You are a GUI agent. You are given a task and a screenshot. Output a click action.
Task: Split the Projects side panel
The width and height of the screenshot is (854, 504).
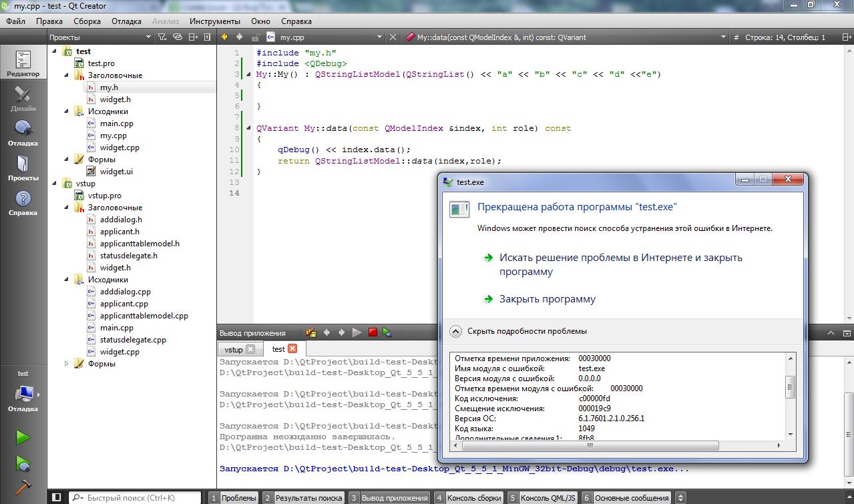(x=194, y=37)
